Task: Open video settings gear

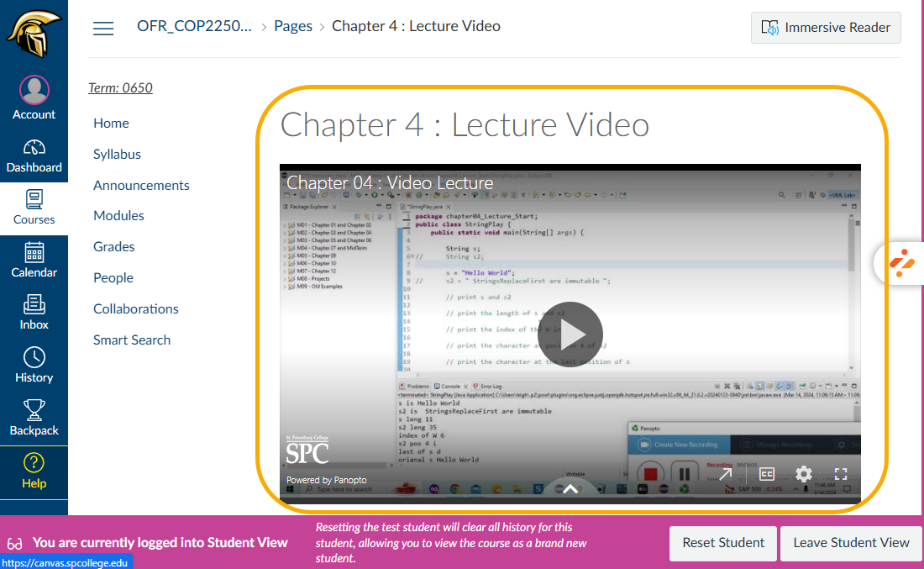Action: click(x=803, y=473)
